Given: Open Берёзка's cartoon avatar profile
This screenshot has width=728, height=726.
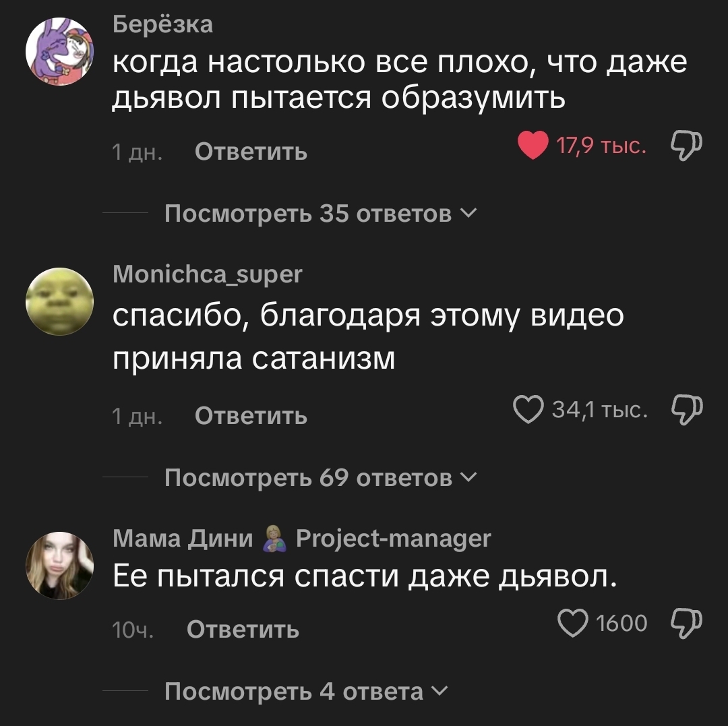Looking at the screenshot, I should (x=59, y=51).
